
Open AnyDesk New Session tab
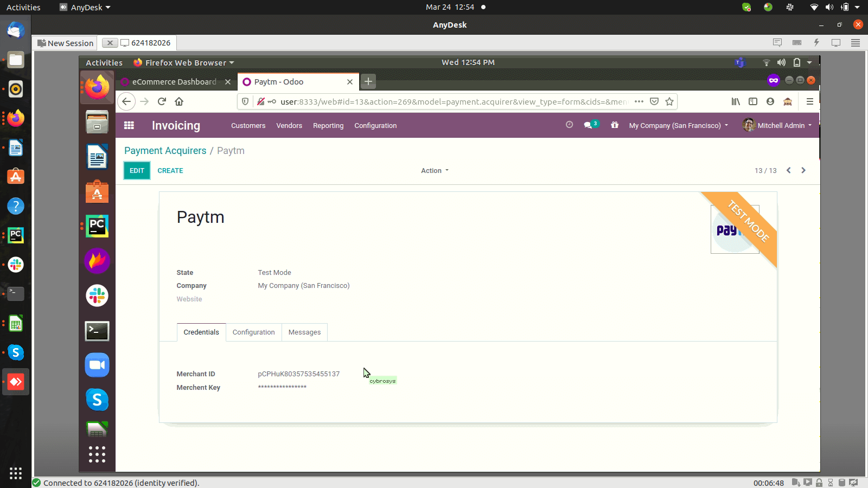point(65,43)
